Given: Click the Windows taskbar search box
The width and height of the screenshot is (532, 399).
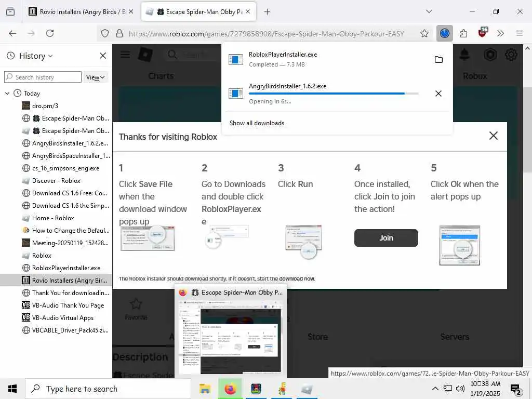Looking at the screenshot, I should (x=108, y=389).
